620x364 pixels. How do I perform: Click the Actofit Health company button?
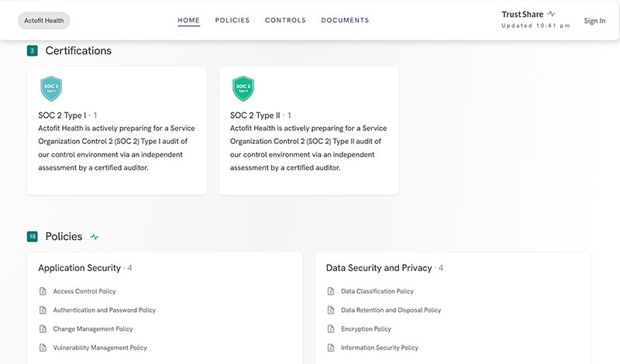coord(44,21)
